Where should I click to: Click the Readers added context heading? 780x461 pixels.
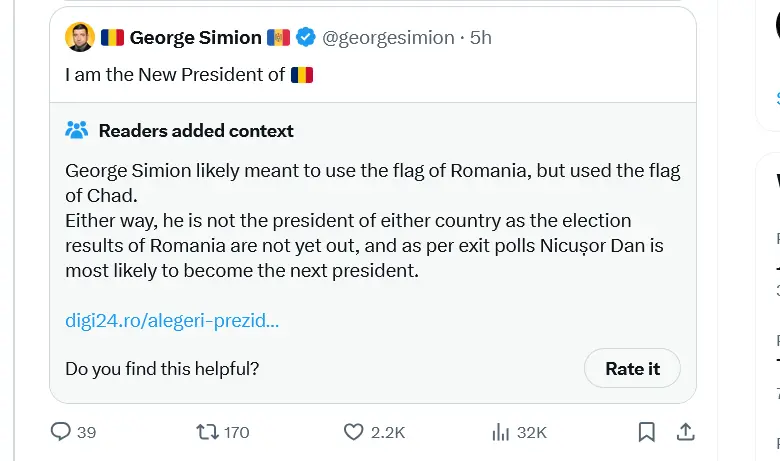196,130
